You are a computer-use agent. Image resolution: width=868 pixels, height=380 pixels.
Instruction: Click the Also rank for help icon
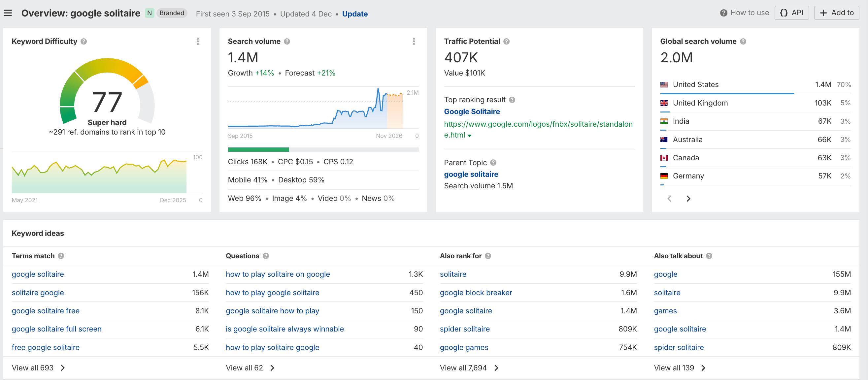488,256
